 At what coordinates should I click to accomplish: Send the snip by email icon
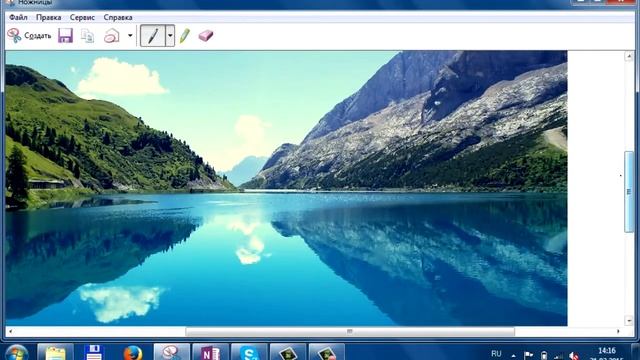111,36
